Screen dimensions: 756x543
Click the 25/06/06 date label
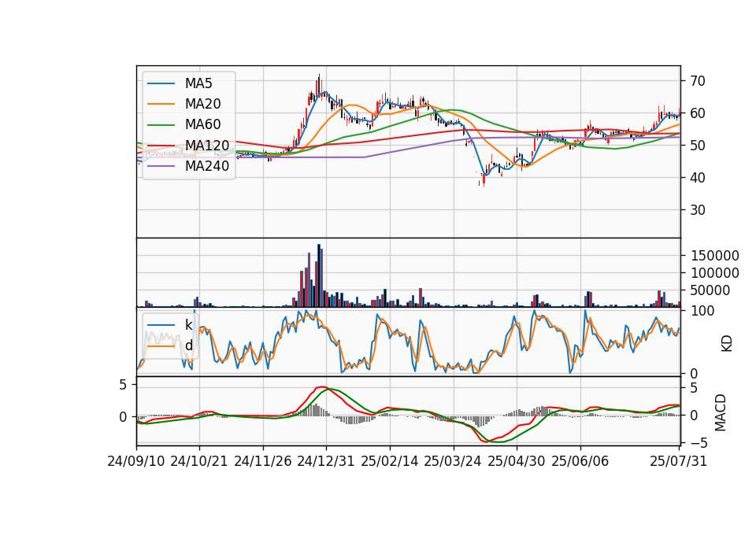580,461
